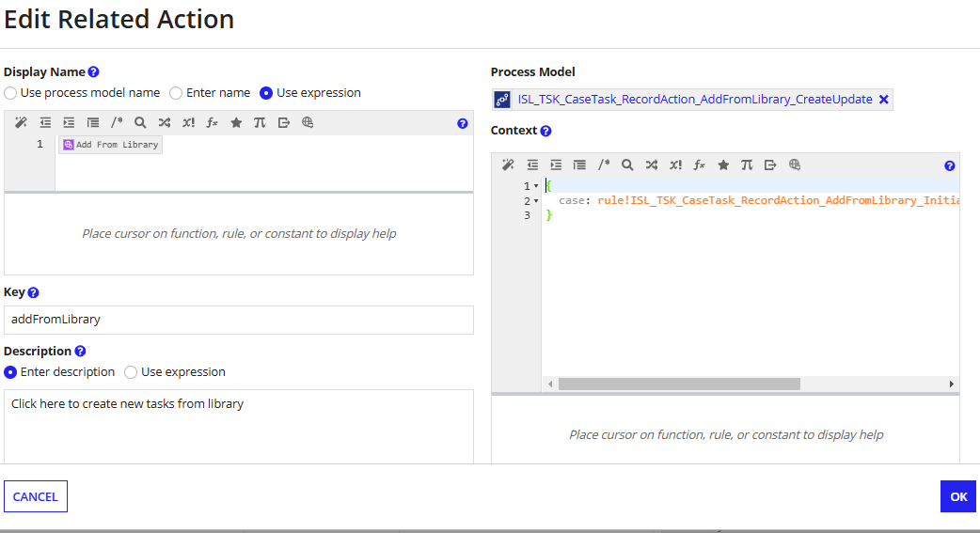Image resolution: width=980 pixels, height=533 pixels.
Task: Open help icon of Display Name editor toolbar
Action: (463, 124)
